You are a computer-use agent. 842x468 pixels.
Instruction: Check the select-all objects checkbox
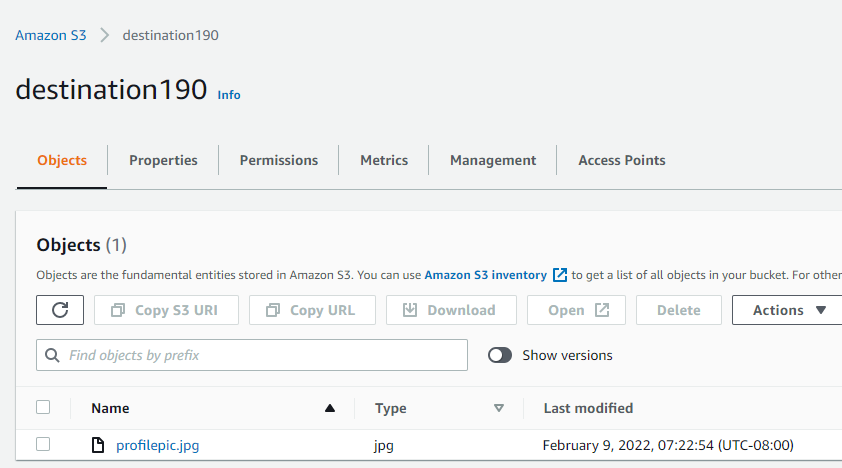pos(43,407)
